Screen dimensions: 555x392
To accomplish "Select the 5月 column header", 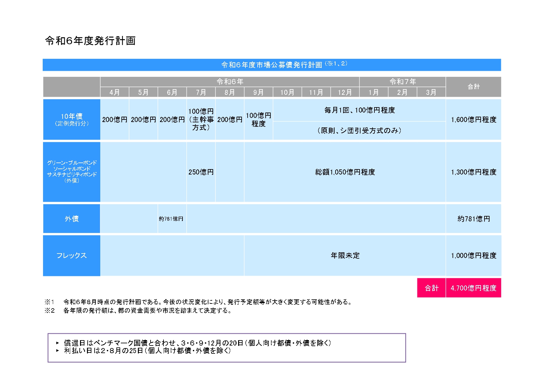I will coord(143,92).
